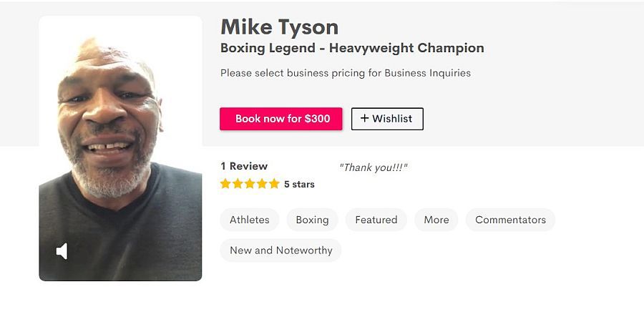
Task: Click the second yellow rating star
Action: (x=238, y=183)
